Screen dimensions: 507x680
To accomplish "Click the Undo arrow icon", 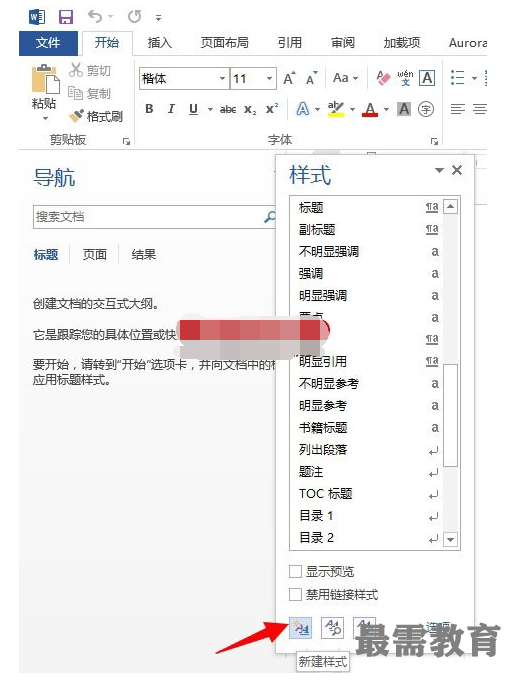I will click(x=95, y=16).
